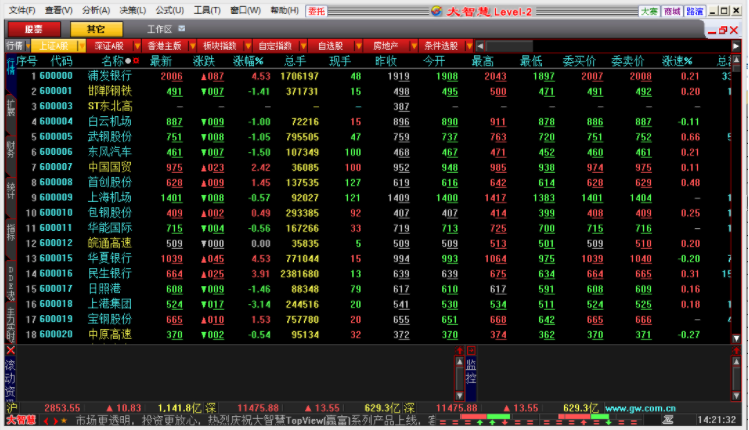Open the 决策(L) menu
Viewport: 749px width, 430px height.
pyautogui.click(x=133, y=11)
